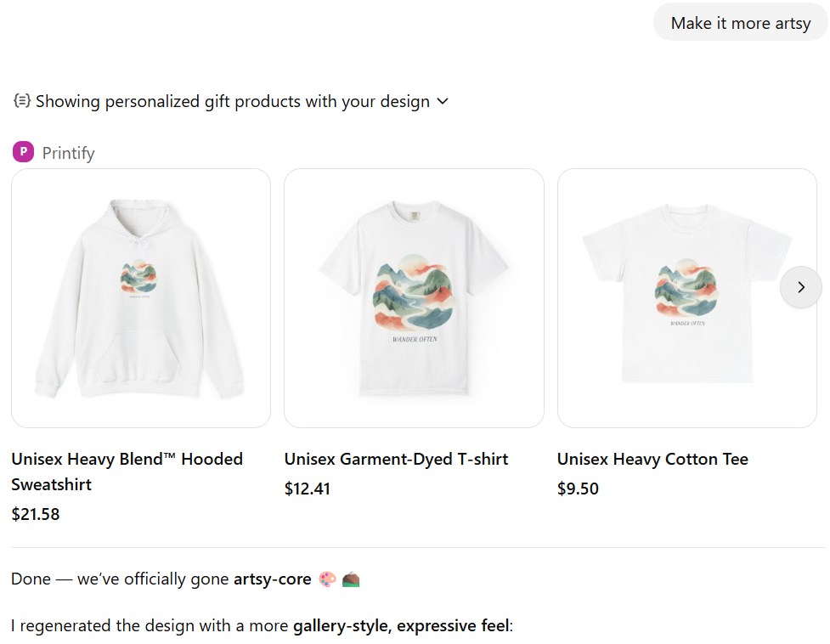Viewport: 830px width, 644px height.
Task: Click the garment-dyed t-shirt product image
Action: pyautogui.click(x=414, y=297)
